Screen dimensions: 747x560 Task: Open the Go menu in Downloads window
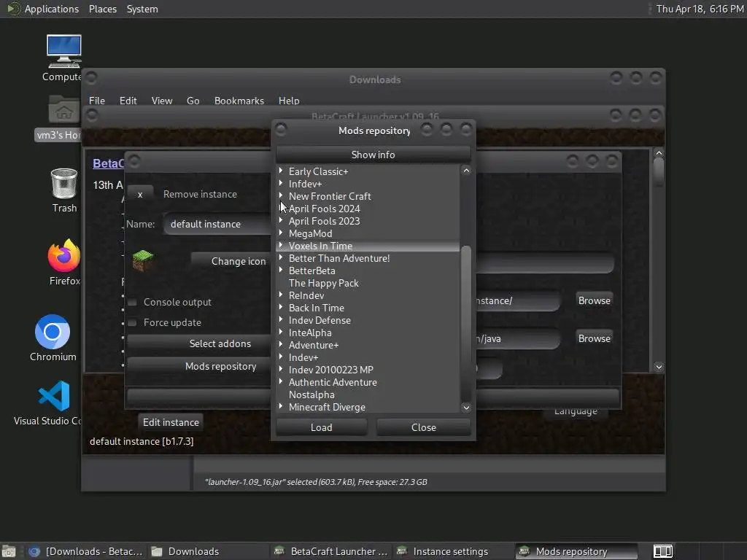point(193,101)
